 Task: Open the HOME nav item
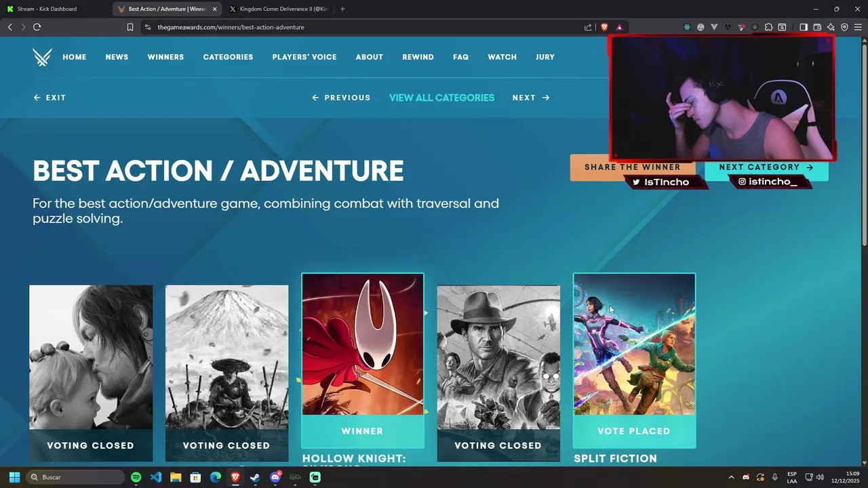pos(75,57)
